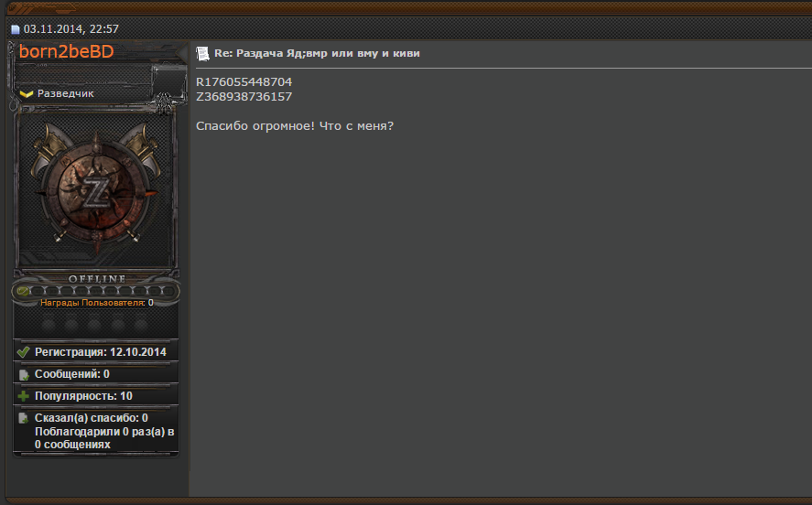The height and width of the screenshot is (505, 812).
Task: Open born2beBD user profile link
Action: pyautogui.click(x=66, y=51)
